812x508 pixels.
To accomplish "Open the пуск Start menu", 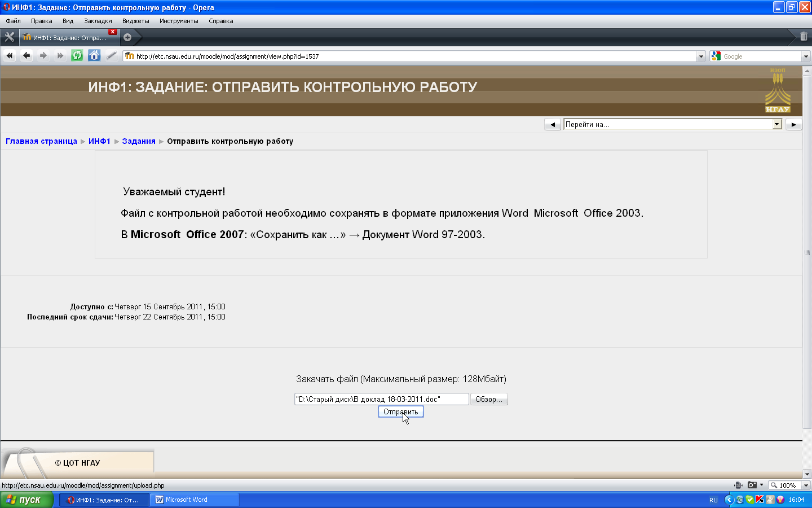I will 27,500.
